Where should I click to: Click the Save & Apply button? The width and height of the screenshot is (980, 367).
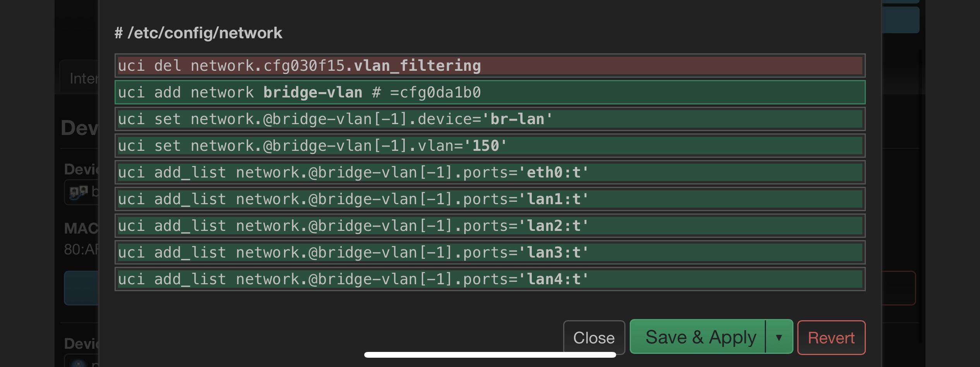[x=698, y=337]
